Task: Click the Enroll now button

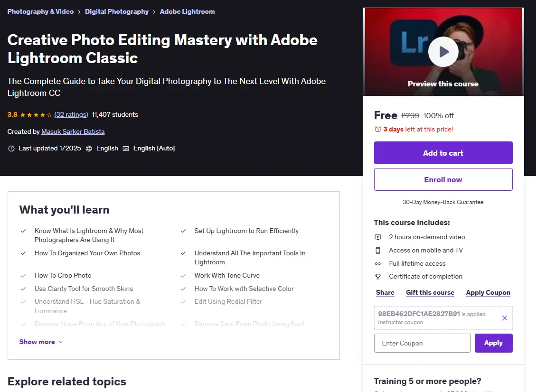Action: click(x=443, y=179)
